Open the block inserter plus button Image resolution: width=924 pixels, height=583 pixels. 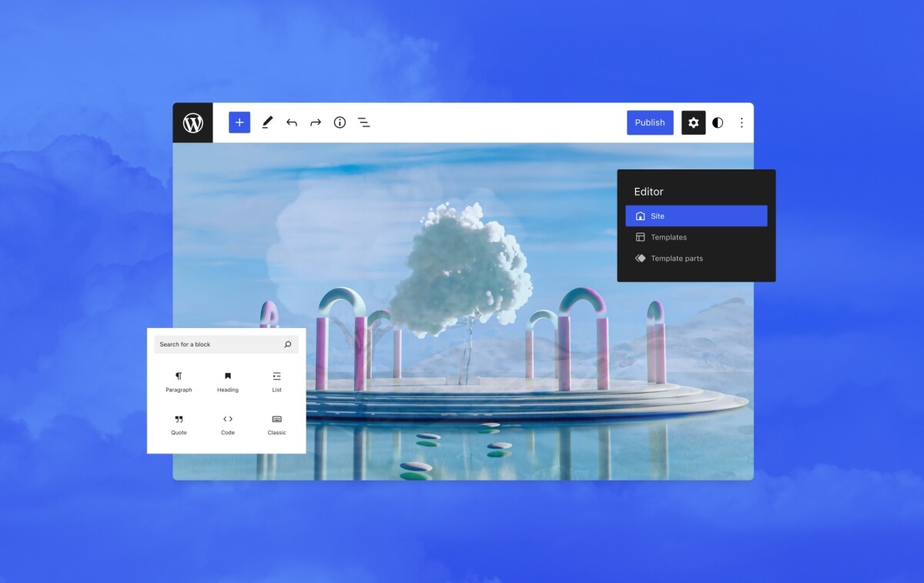pos(239,122)
